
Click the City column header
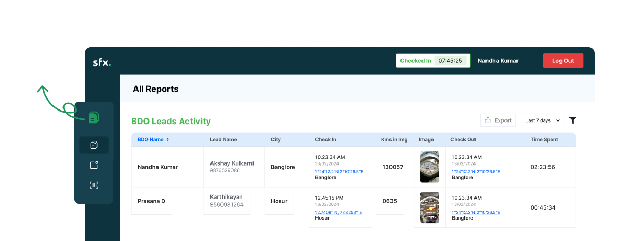(x=276, y=140)
